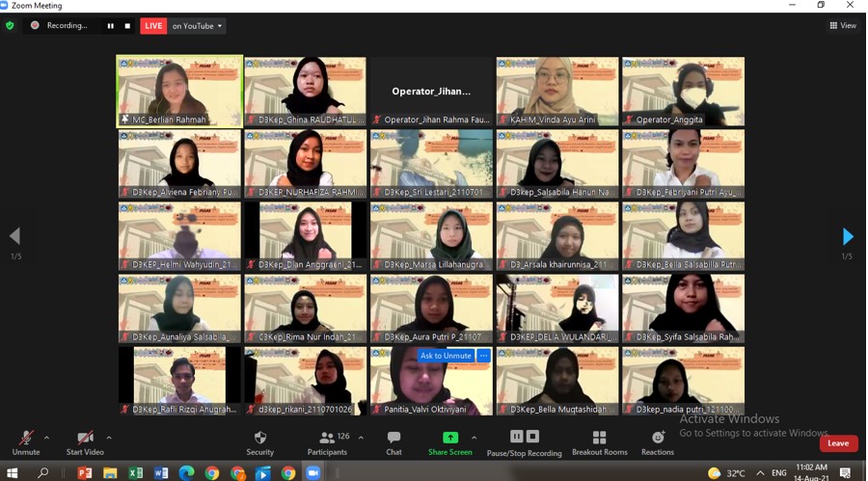Click the Unmute microphone icon
This screenshot has width=868, height=481.
(x=25, y=438)
